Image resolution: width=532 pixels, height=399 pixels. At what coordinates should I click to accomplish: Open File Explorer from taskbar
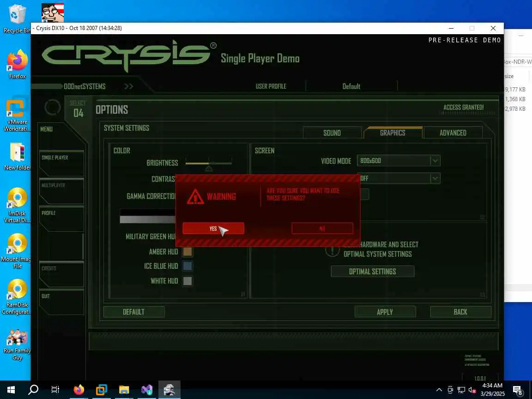coord(124,390)
